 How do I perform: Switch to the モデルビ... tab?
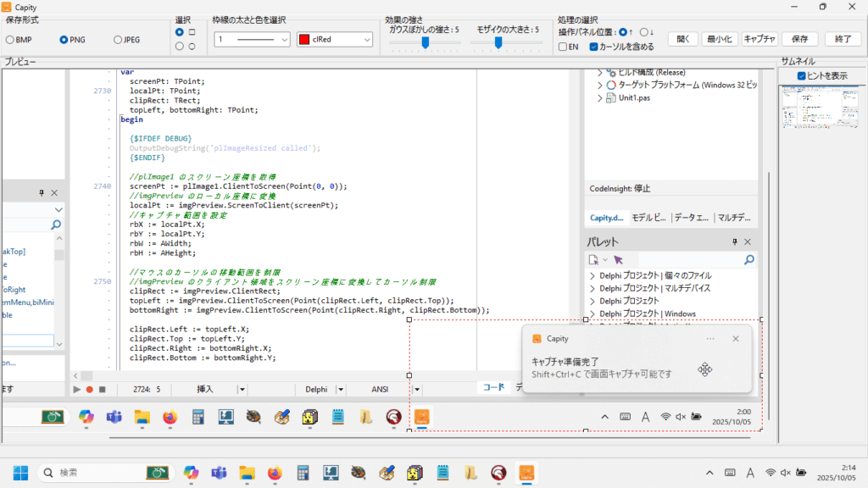pyautogui.click(x=648, y=218)
